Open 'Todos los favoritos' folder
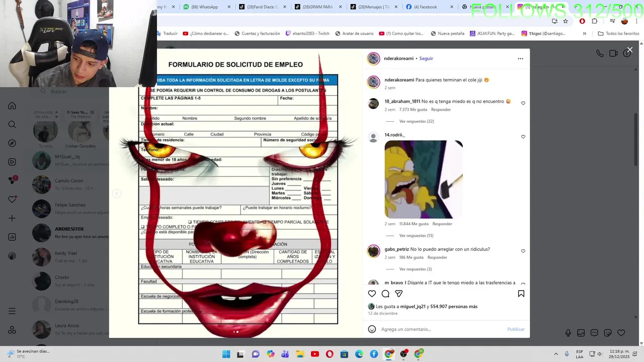Image resolution: width=644 pixels, height=362 pixels. 618,34
